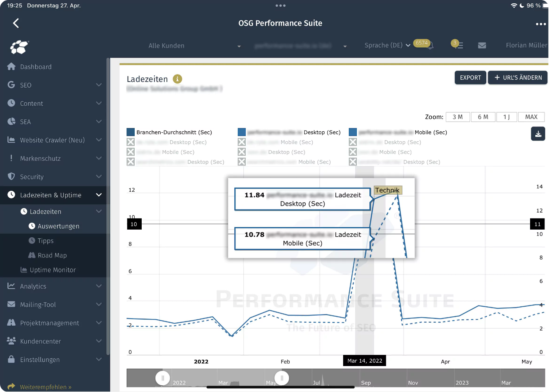Toggle the blue Desktop (Sec) legend checkbox
Screen dimensions: 549x392
[x=242, y=132]
